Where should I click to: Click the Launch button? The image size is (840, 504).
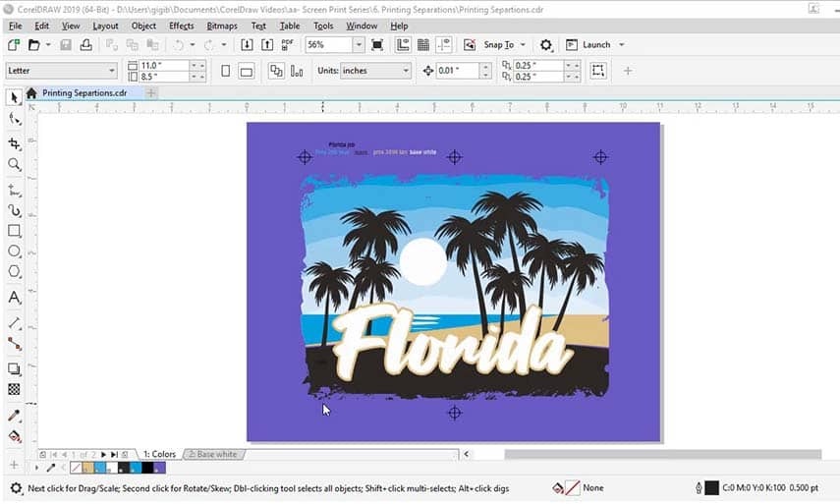pyautogui.click(x=588, y=45)
